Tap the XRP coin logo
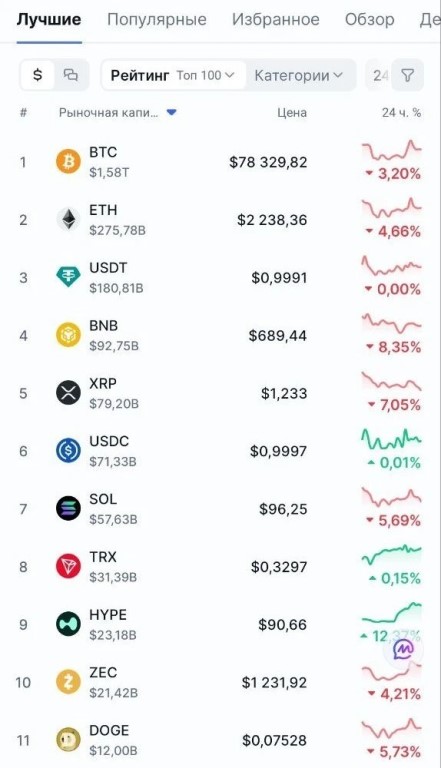Screen dimensions: 441x768 point(68,393)
